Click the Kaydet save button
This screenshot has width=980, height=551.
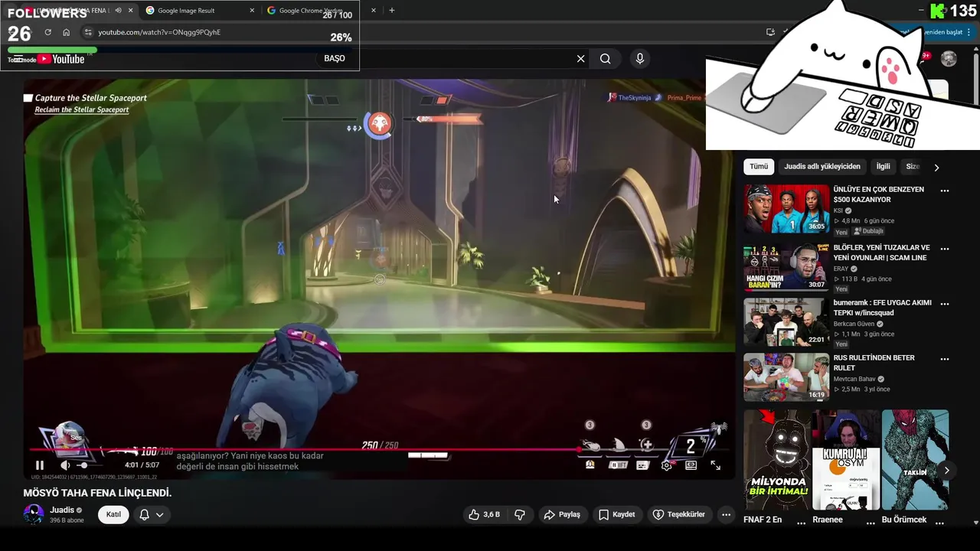point(617,514)
